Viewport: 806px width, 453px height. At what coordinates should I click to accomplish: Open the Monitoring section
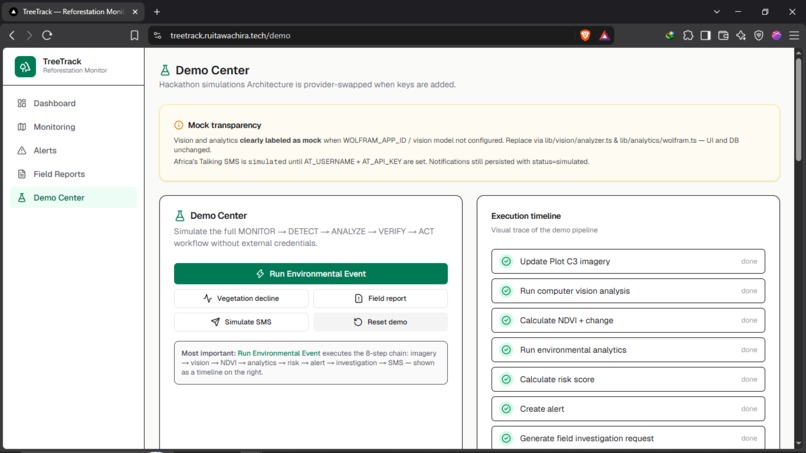pos(74,127)
